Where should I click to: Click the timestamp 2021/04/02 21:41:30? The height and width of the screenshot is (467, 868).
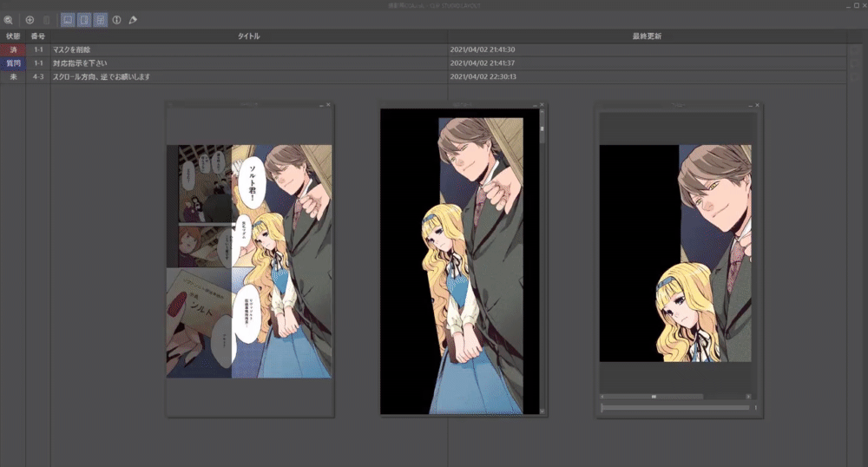click(482, 49)
